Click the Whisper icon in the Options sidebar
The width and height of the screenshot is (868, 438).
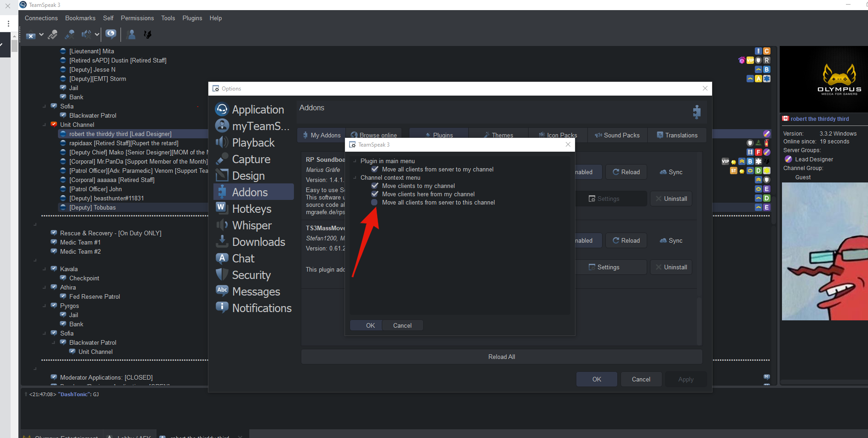click(x=222, y=225)
